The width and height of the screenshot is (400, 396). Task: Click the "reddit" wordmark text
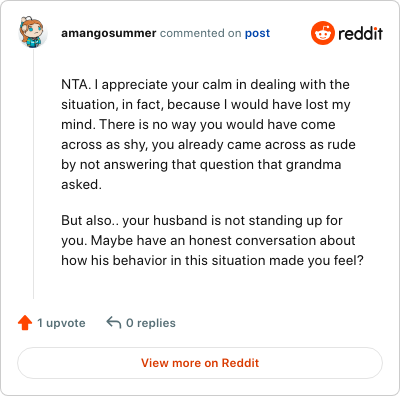[360, 34]
